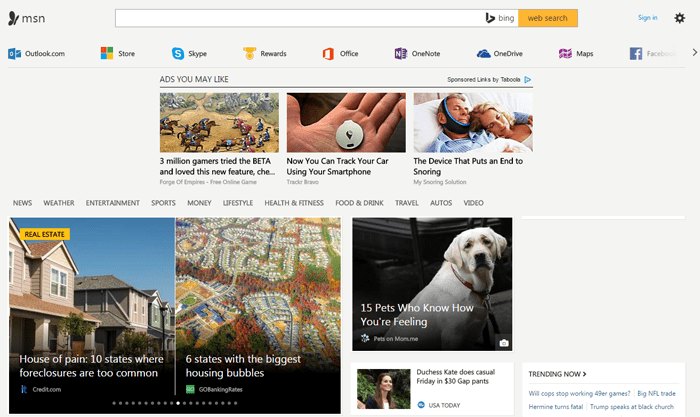
Task: Go to the Health & Fitness section
Action: pos(294,203)
